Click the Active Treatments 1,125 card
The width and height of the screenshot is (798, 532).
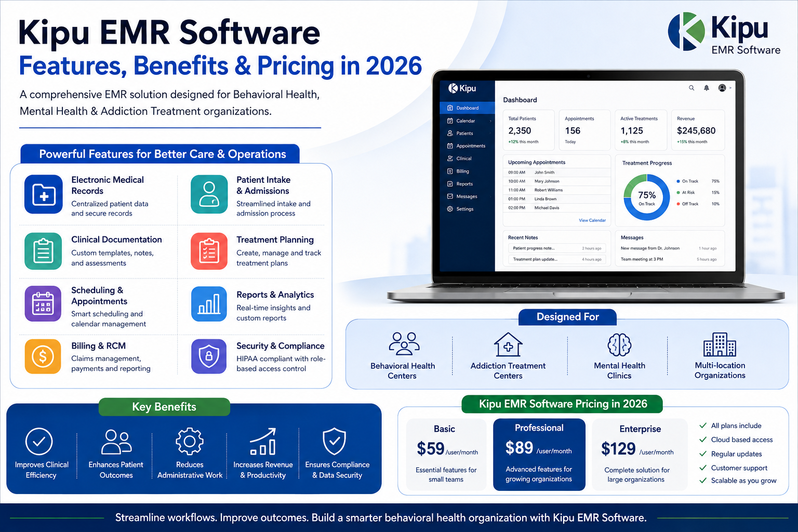pos(641,130)
